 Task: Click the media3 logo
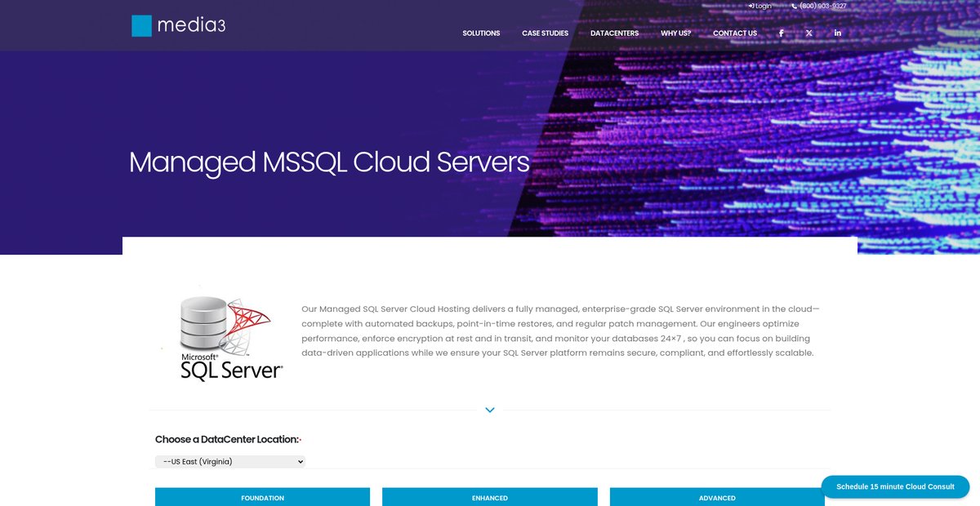179,25
